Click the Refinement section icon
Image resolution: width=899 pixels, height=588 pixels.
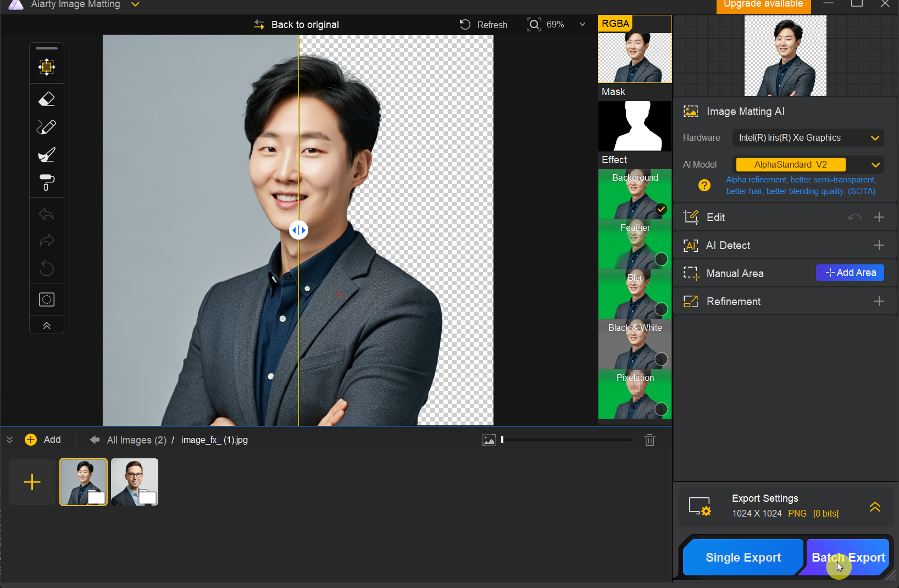pos(691,301)
